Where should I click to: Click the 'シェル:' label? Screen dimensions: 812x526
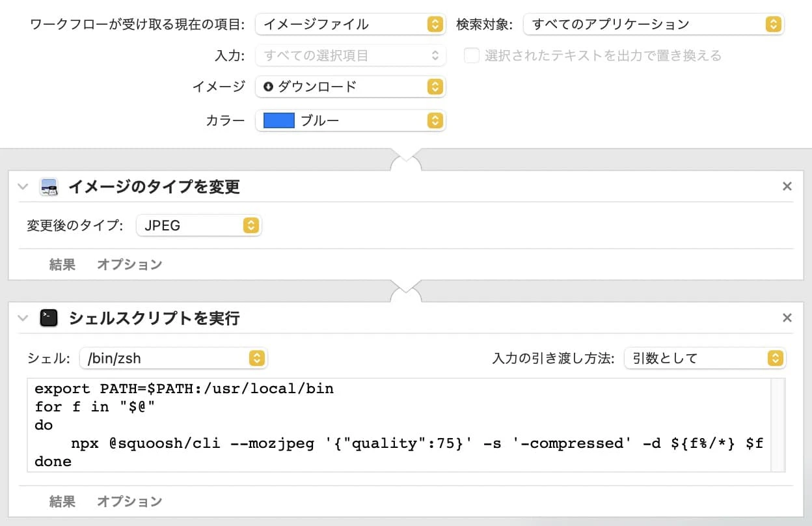click(48, 359)
